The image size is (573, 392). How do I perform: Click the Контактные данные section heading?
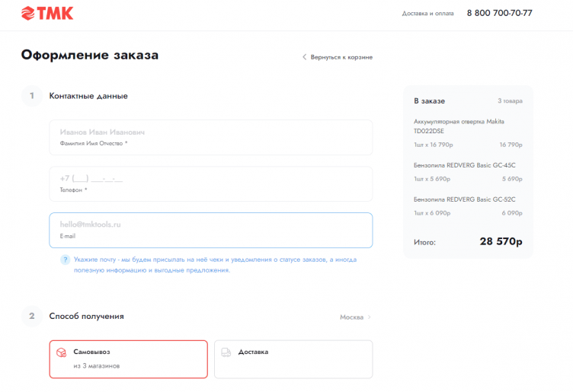(x=88, y=96)
